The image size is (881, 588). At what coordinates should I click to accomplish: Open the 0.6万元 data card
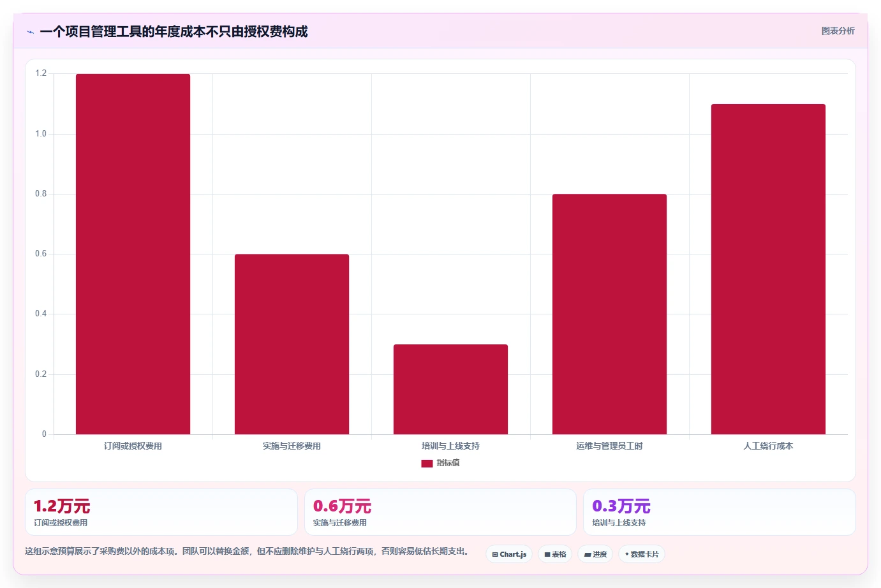click(x=440, y=512)
